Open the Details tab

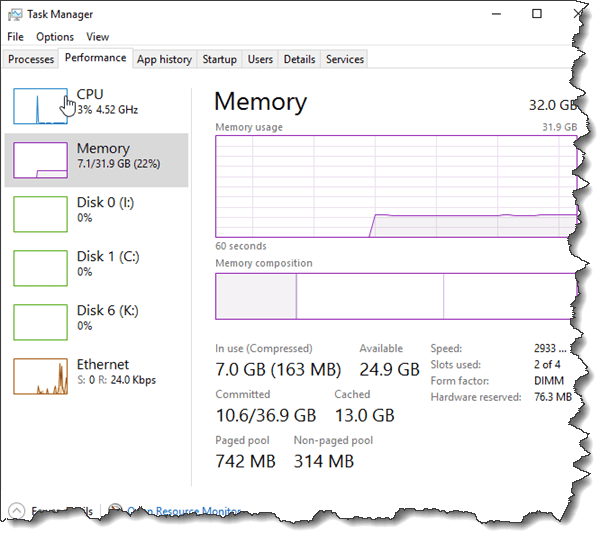(299, 60)
